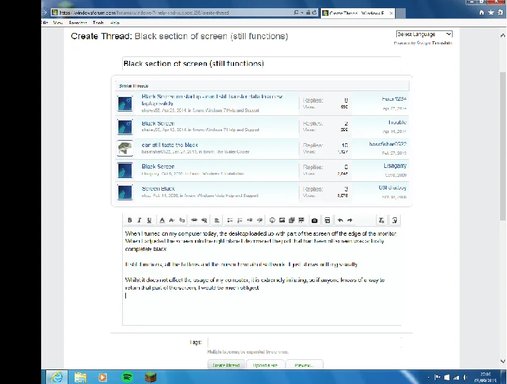This screenshot has height=384, width=507.
Task: Indent the current paragraph
Action: click(x=260, y=220)
